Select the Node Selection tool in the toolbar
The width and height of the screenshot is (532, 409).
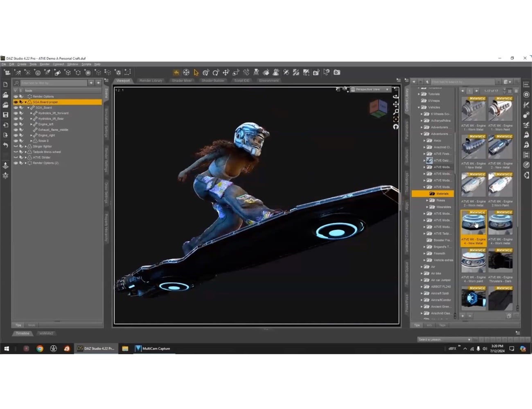[x=196, y=72]
